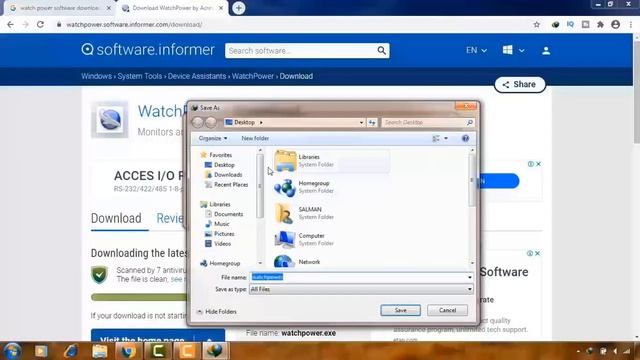Open the Chrome three-dot menu
Viewport: 640px width, 360px height.
pos(631,24)
